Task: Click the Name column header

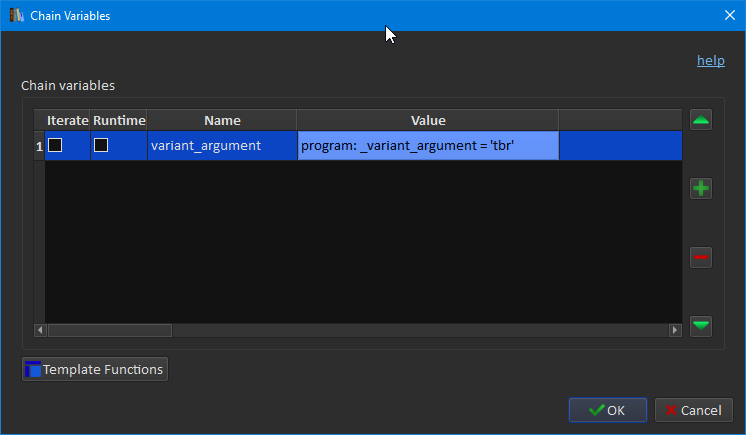Action: [222, 120]
